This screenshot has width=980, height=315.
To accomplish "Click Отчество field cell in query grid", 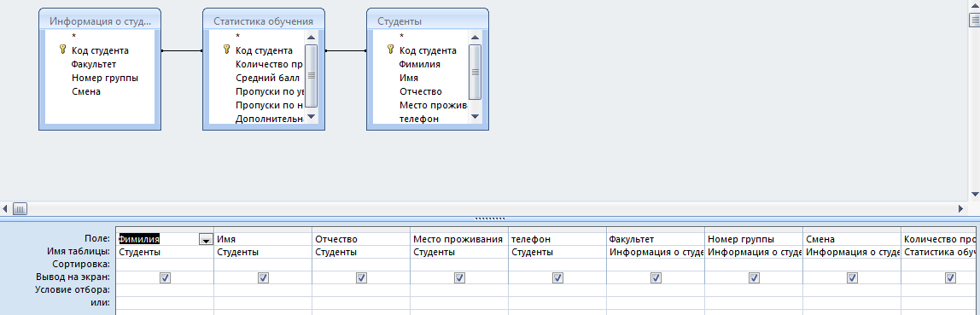I will [361, 239].
